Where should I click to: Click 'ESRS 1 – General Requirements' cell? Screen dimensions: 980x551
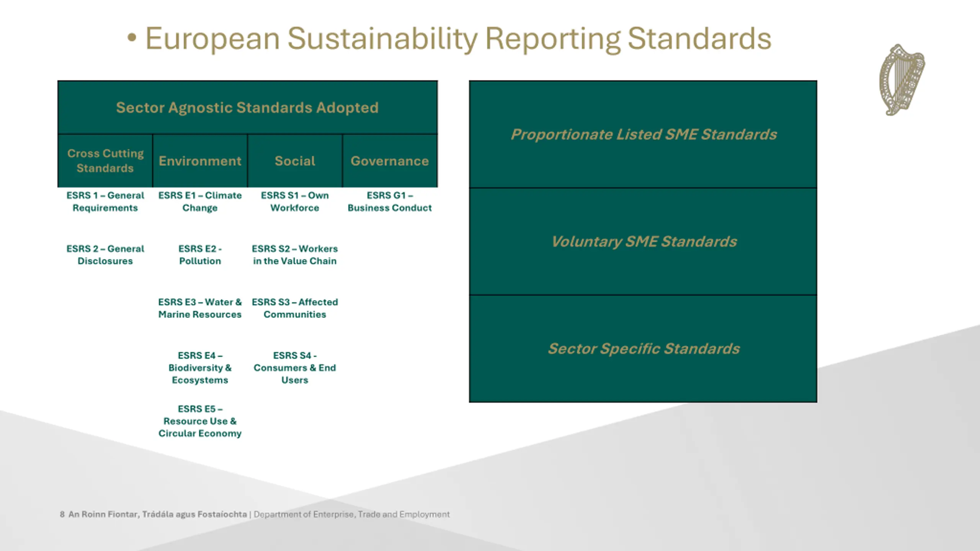[x=105, y=202]
